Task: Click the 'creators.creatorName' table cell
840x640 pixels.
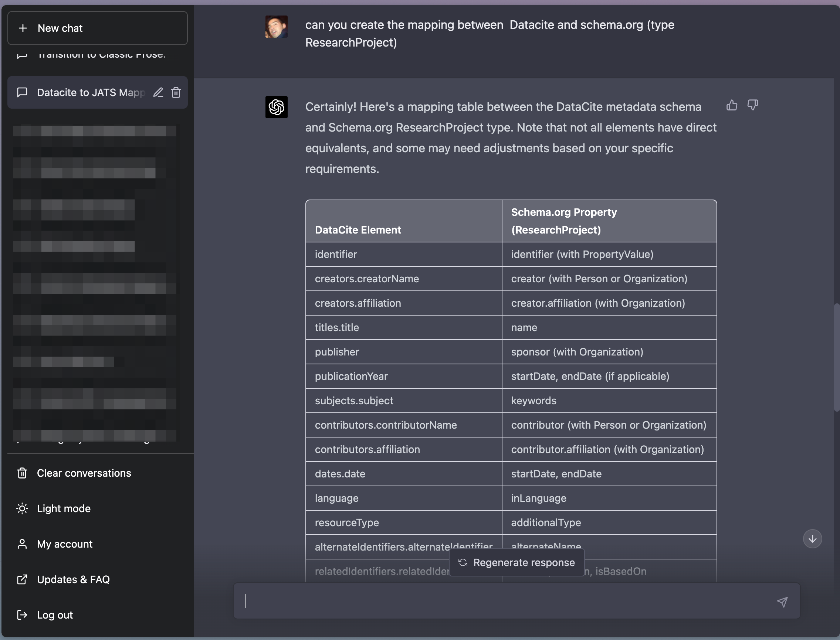Action: tap(404, 279)
